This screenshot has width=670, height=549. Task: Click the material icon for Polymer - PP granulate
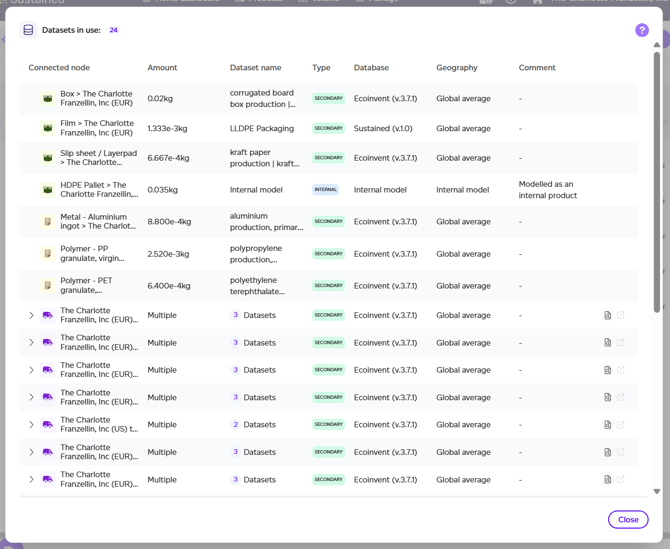point(48,253)
